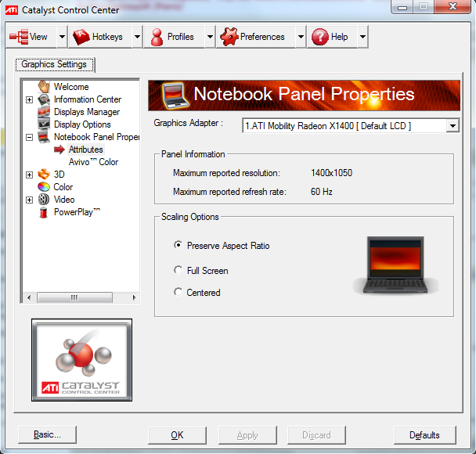The height and width of the screenshot is (454, 476).
Task: Click the Profiles person icon
Action: click(x=157, y=37)
